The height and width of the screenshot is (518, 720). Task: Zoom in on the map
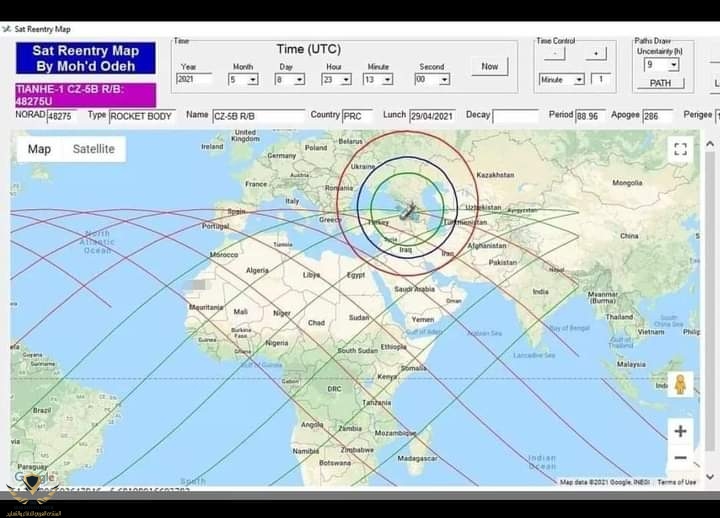coord(680,431)
